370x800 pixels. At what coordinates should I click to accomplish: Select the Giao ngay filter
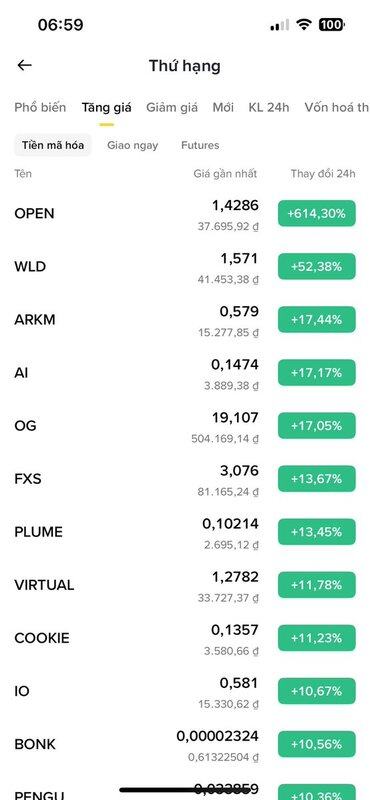click(x=133, y=145)
